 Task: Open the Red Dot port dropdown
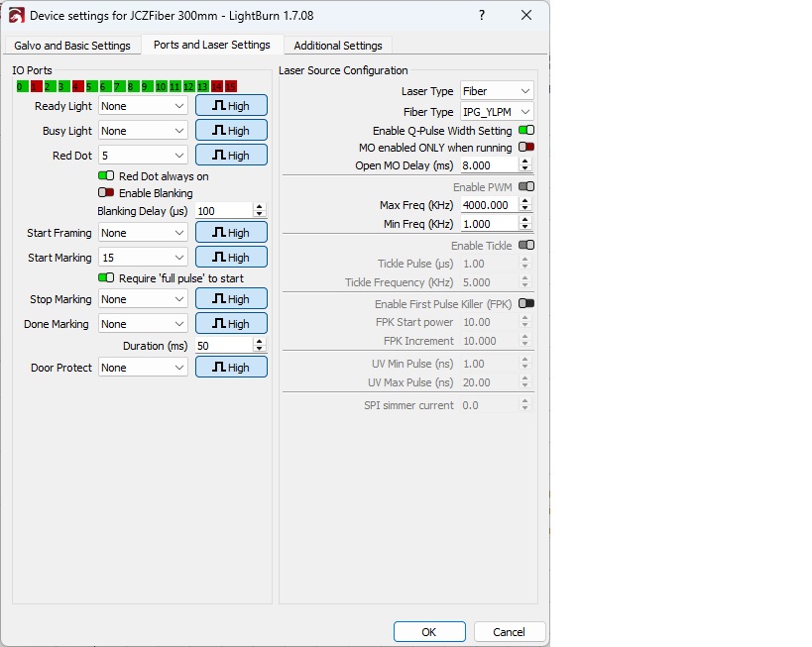coord(143,156)
